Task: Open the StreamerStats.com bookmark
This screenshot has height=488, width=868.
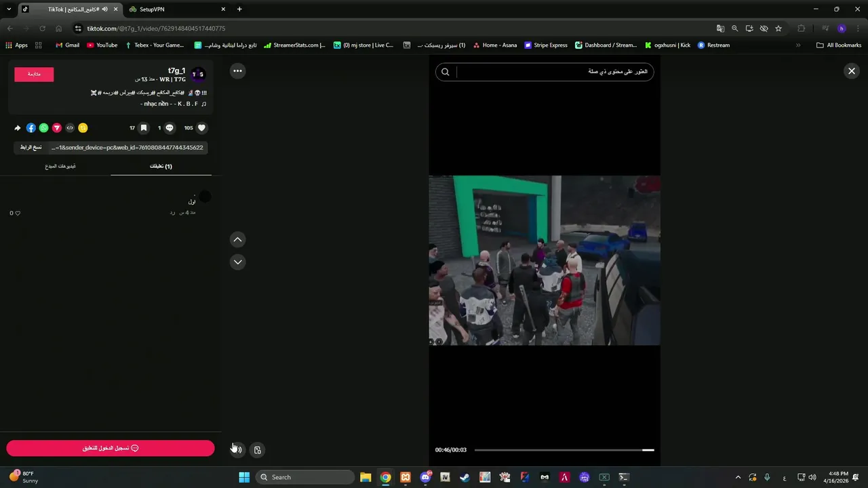Action: 294,45
